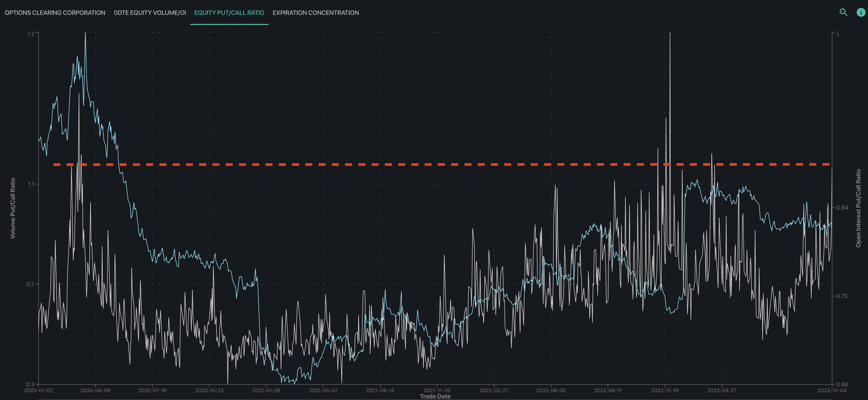Select the Equity Put/Call Ratio tab
This screenshot has width=868, height=400.
click(229, 13)
